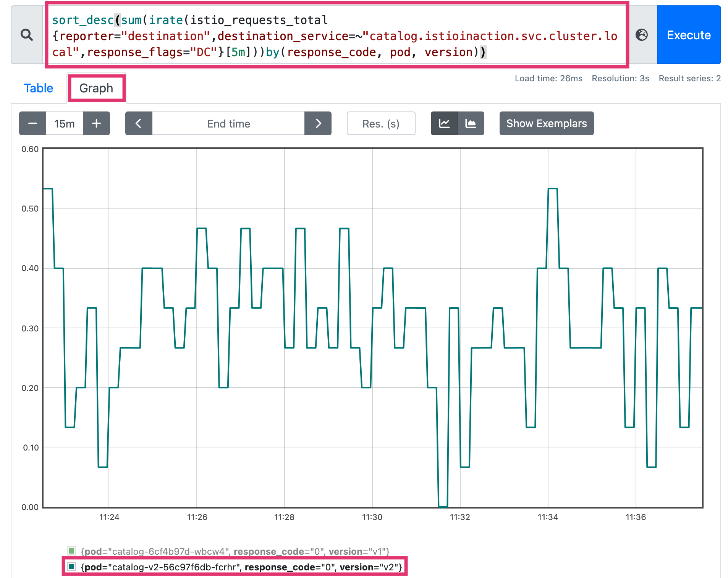Select the line chart mode
The width and height of the screenshot is (728, 578).
(444, 123)
